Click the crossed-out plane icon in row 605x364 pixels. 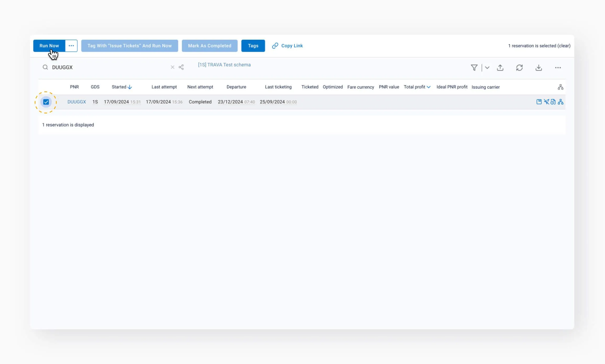pyautogui.click(x=546, y=102)
